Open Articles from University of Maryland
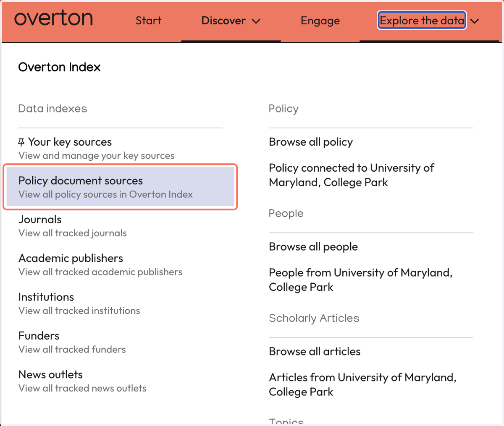This screenshot has width=504, height=426. (x=362, y=384)
